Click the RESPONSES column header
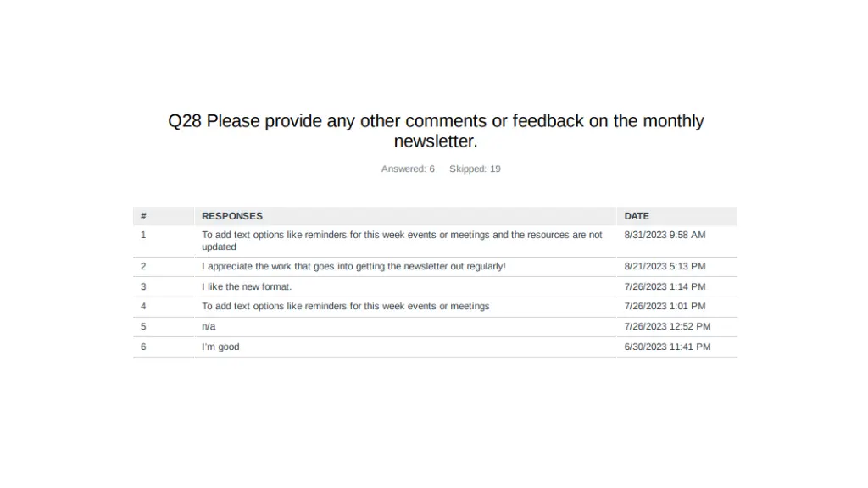Viewport: 868px width, 488px height. coord(232,216)
